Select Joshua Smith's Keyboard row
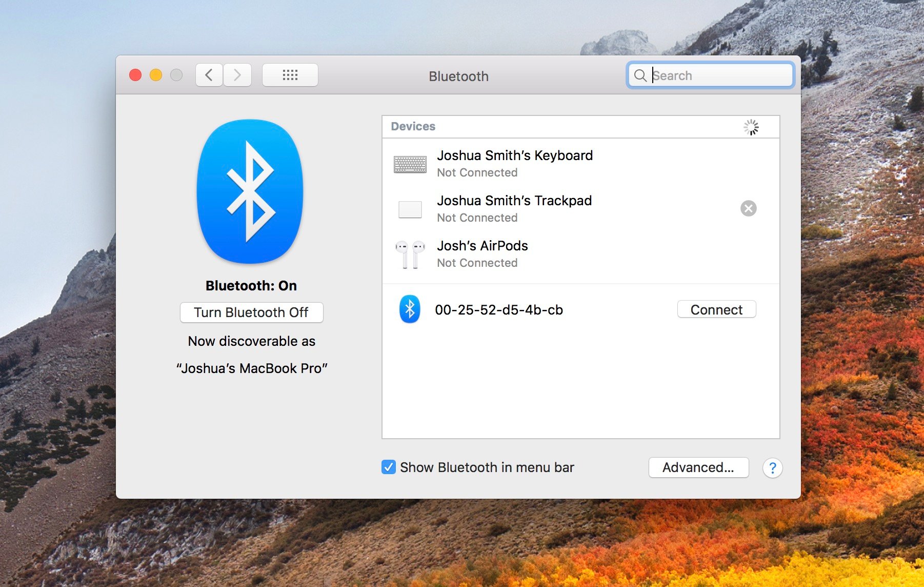The height and width of the screenshot is (587, 924). [581, 164]
